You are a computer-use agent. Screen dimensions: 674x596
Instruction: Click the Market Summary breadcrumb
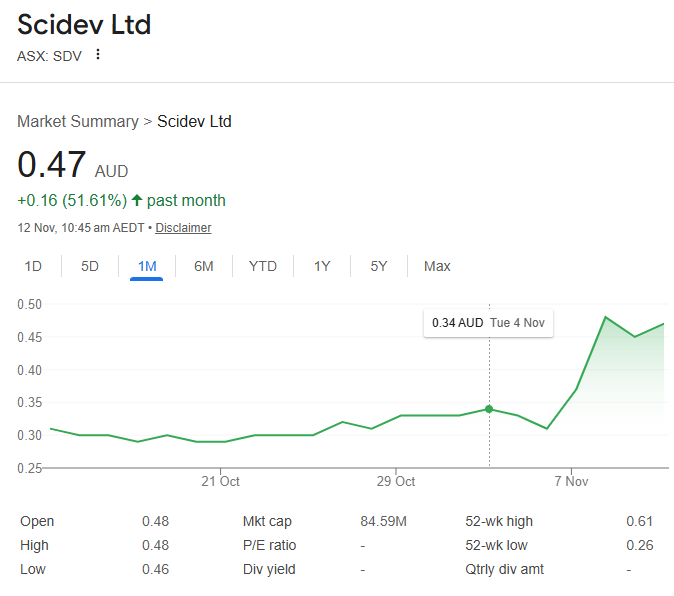click(78, 122)
